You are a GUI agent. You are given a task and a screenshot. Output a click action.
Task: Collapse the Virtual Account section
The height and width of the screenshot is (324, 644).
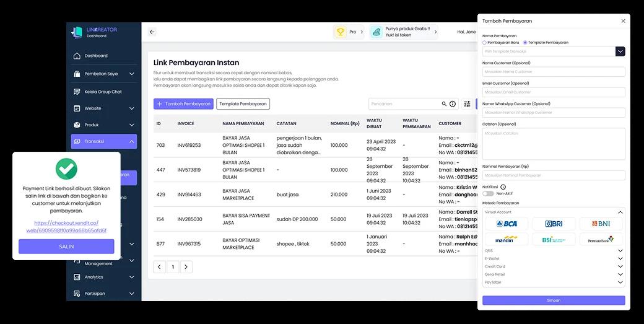pyautogui.click(x=620, y=212)
